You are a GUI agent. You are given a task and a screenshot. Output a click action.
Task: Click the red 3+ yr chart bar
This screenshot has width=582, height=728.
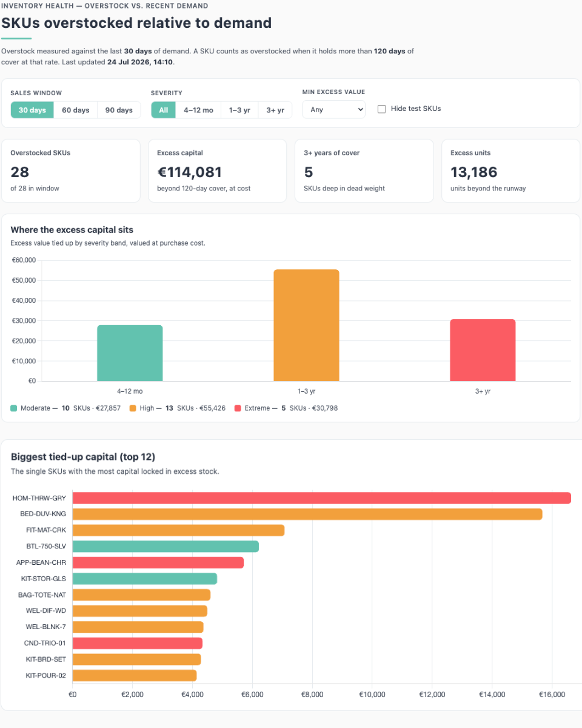483,350
